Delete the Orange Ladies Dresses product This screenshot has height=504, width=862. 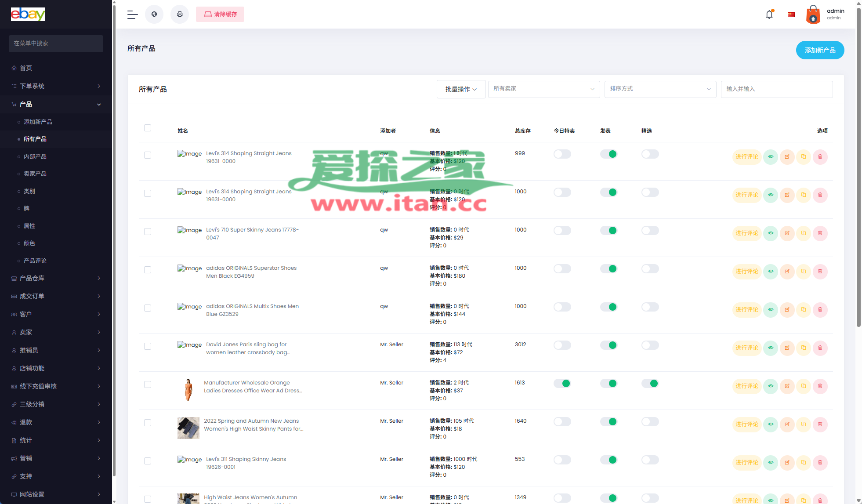(x=820, y=386)
